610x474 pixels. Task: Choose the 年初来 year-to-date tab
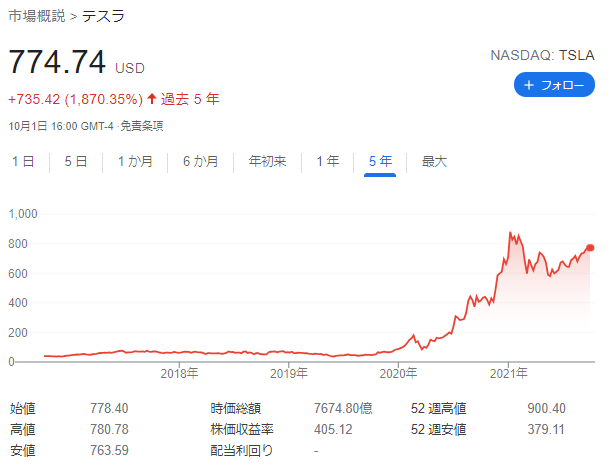268,161
